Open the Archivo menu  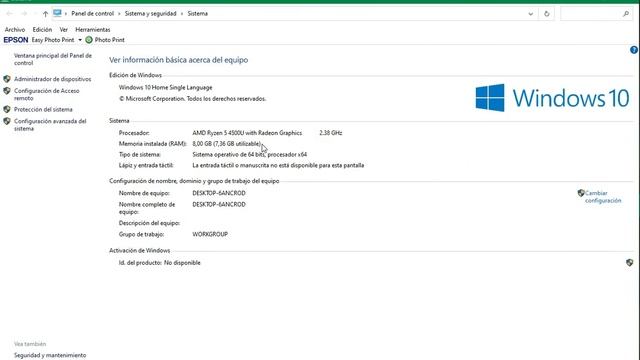[15, 29]
